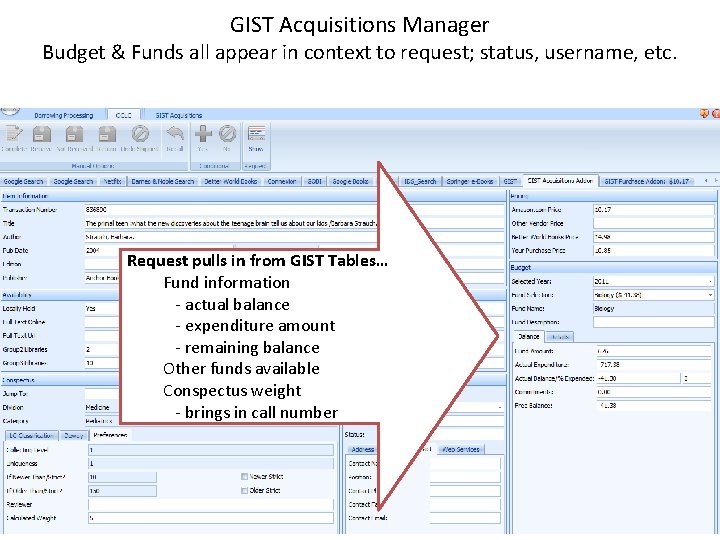Click the Undo Shipped icon
Image resolution: width=720 pixels, height=540 pixels.
[140, 134]
